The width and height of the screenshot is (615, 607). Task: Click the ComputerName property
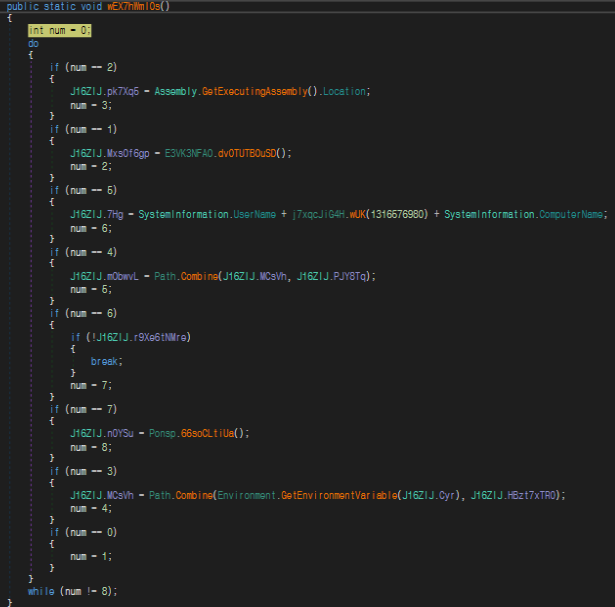click(571, 214)
